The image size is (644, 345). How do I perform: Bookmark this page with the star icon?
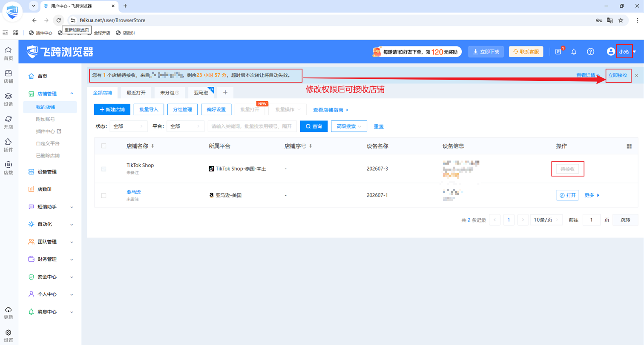tap(621, 20)
